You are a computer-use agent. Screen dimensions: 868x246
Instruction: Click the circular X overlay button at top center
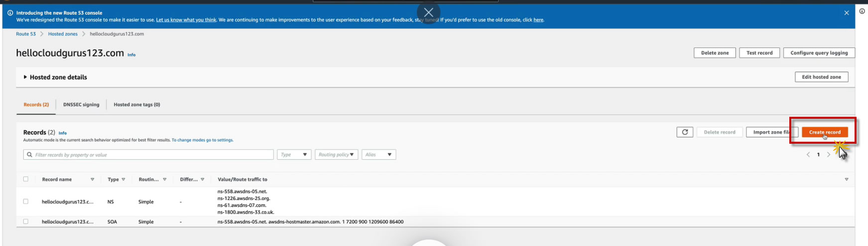[x=428, y=12]
